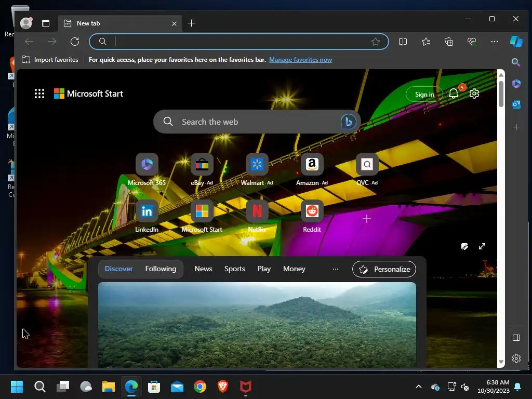Click Manage favorites now link
Viewport: 532px width, 399px height.
(300, 60)
